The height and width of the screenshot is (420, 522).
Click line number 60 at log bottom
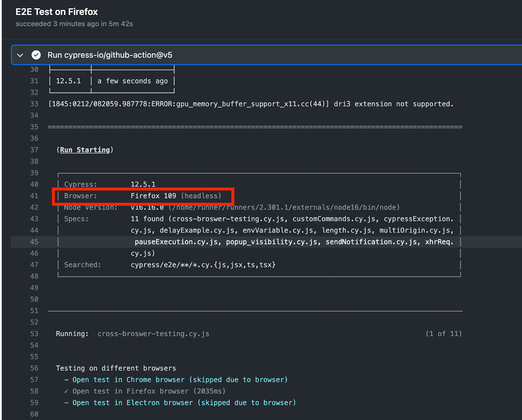[x=34, y=414]
